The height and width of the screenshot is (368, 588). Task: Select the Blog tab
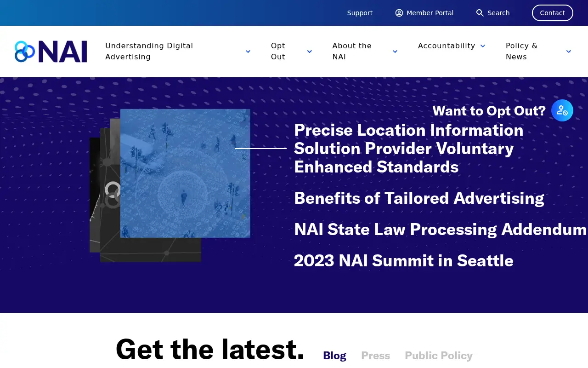pos(334,356)
